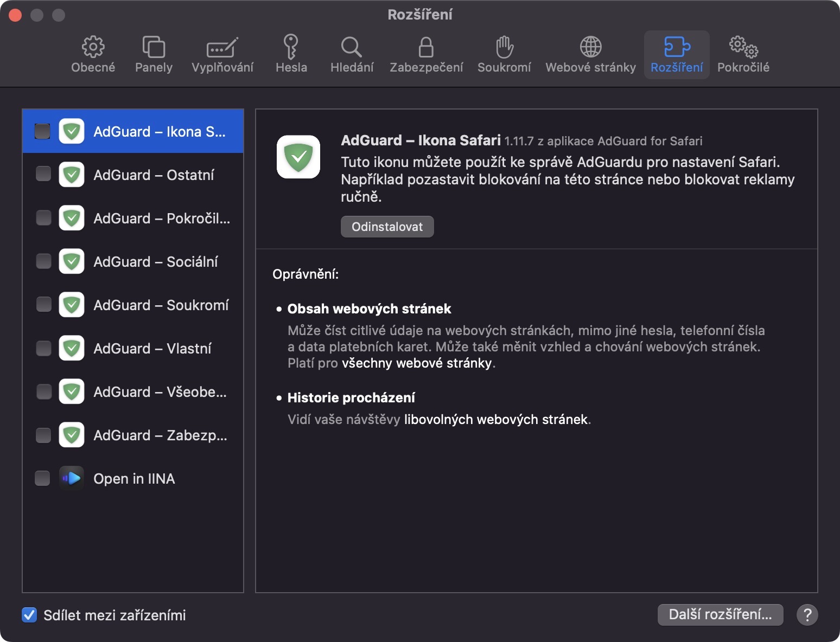Open the Zabezpečení padlock icon pane

[x=426, y=54]
